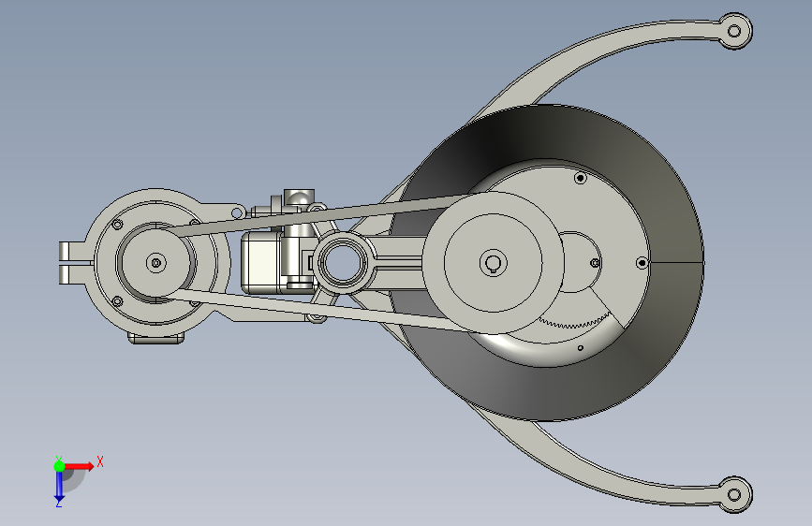Select the mounting eye on the lower curved arm
This screenshot has height=526, width=812.
(x=734, y=494)
